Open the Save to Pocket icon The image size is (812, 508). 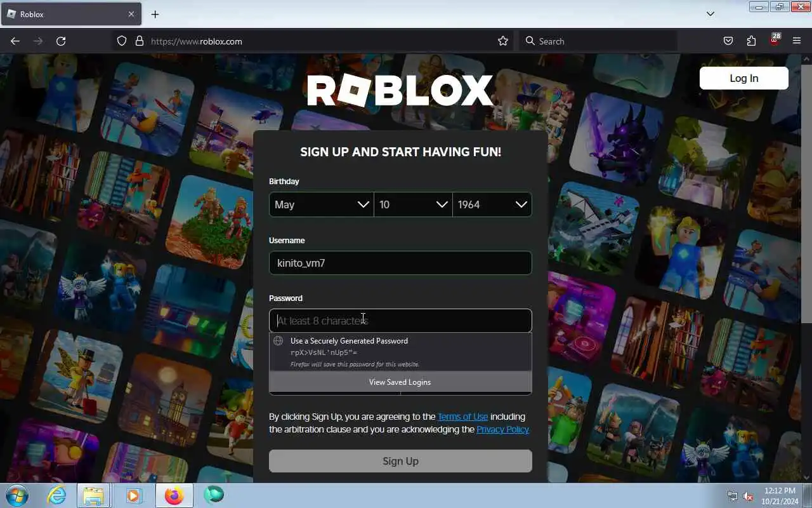[x=728, y=41]
